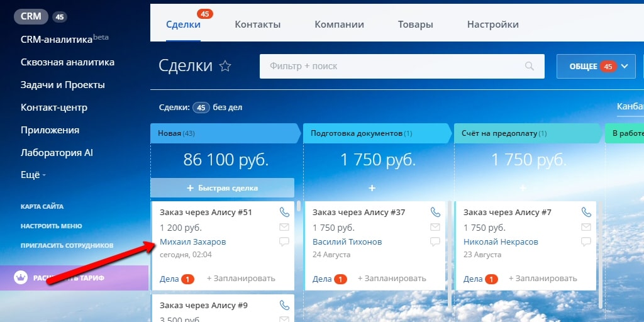
Task: Go to Задачи и Проекты
Action: [x=62, y=85]
